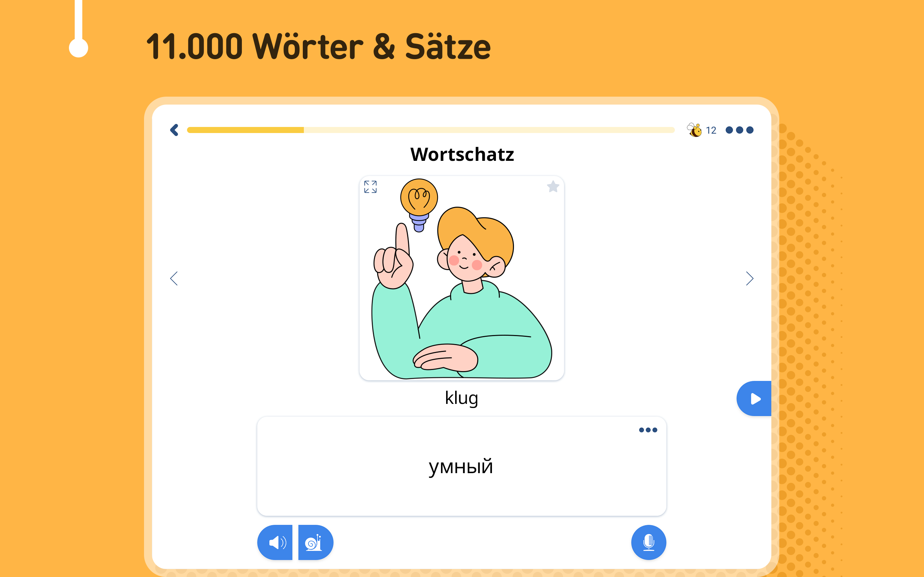Screen dimensions: 924x577
Task: Click the умный translation card
Action: point(462,466)
